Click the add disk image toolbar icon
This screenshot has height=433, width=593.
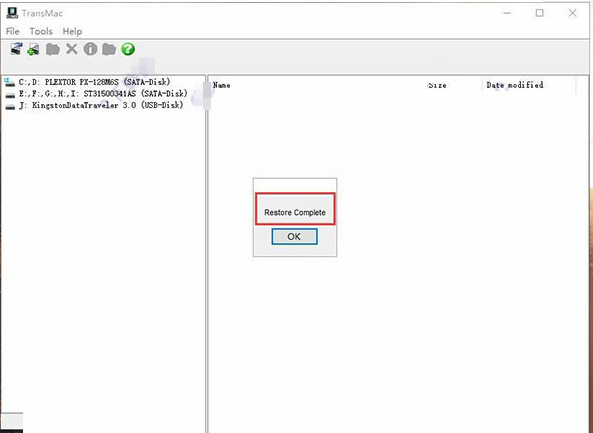click(33, 49)
